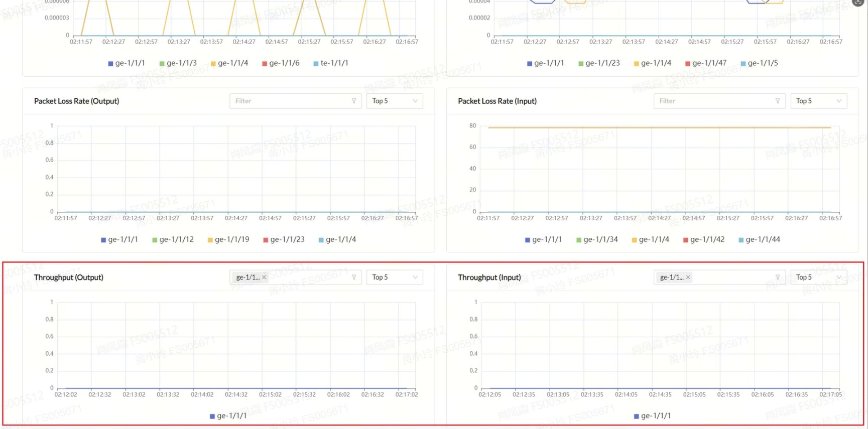This screenshot has width=868, height=429.
Task: Click the ge-1/1/42 legend label
Action: coord(707,240)
